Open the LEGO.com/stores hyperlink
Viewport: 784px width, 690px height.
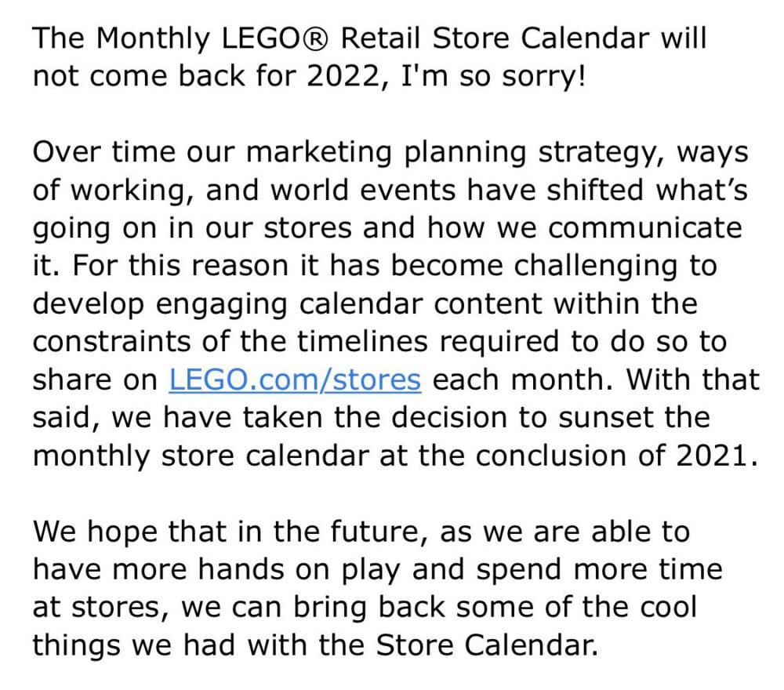[295, 379]
